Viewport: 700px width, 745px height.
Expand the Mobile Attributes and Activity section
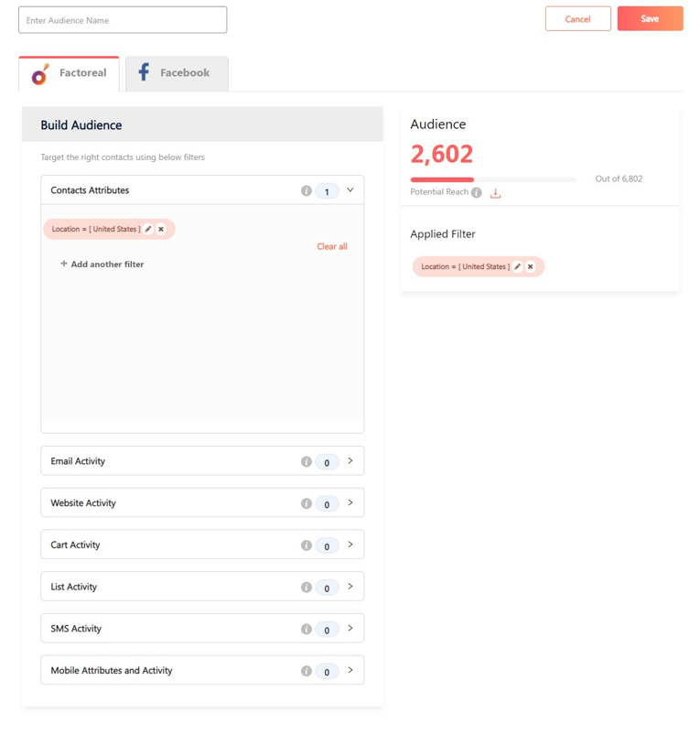pyautogui.click(x=350, y=669)
